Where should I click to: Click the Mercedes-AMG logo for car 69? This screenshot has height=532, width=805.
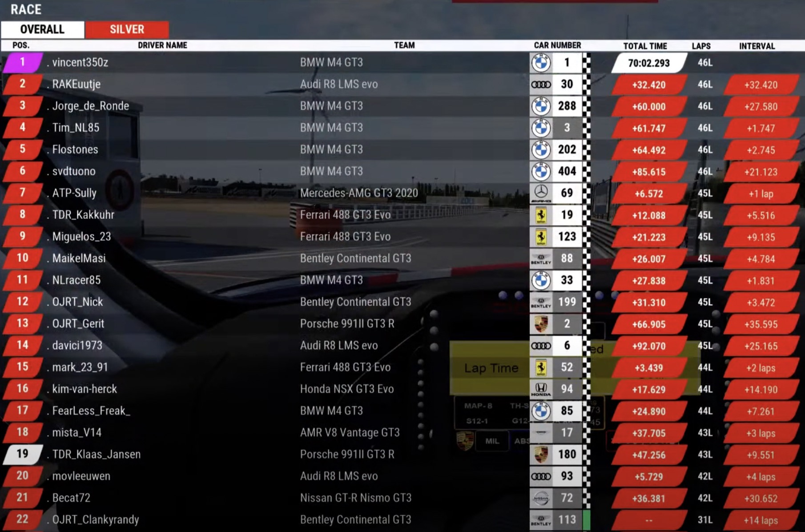click(x=541, y=193)
